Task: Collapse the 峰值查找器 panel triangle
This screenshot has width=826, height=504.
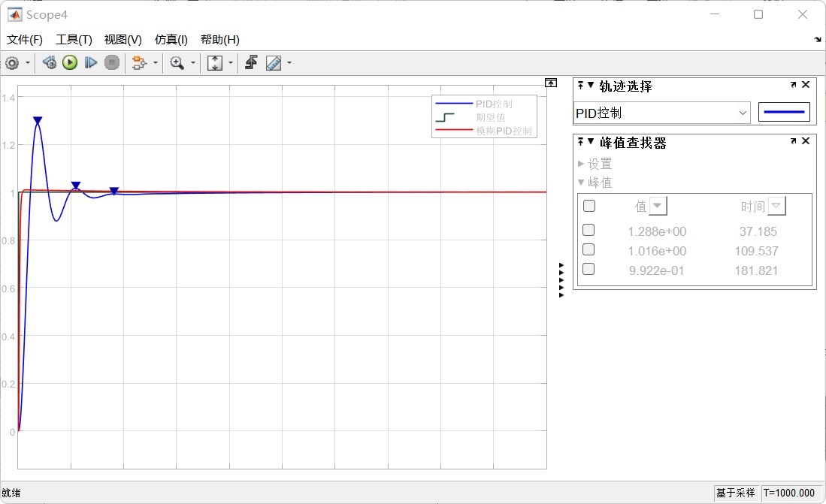Action: pyautogui.click(x=591, y=141)
